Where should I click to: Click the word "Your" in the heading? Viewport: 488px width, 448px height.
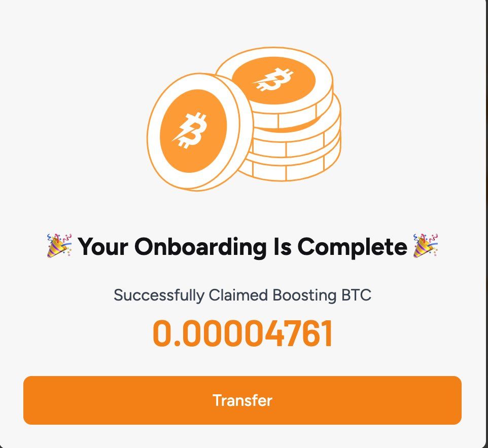coord(102,246)
